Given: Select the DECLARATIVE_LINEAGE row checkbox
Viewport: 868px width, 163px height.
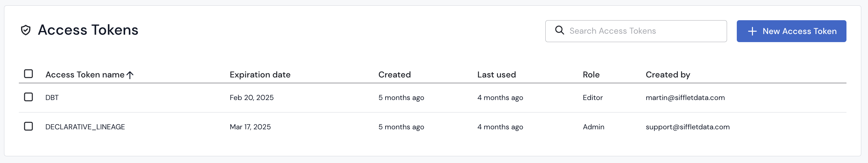Looking at the screenshot, I should tap(29, 127).
